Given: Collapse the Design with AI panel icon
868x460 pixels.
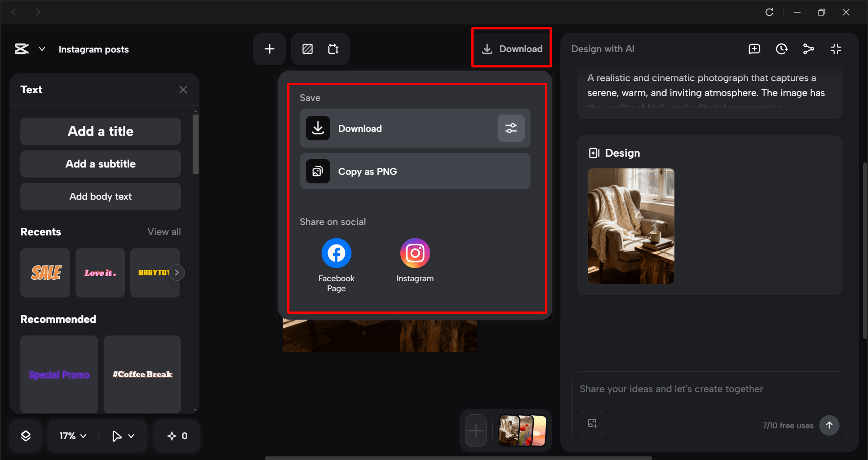Looking at the screenshot, I should (835, 49).
